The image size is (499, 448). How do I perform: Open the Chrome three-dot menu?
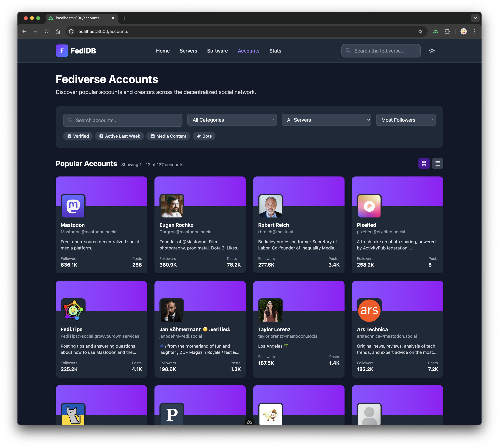tap(475, 31)
